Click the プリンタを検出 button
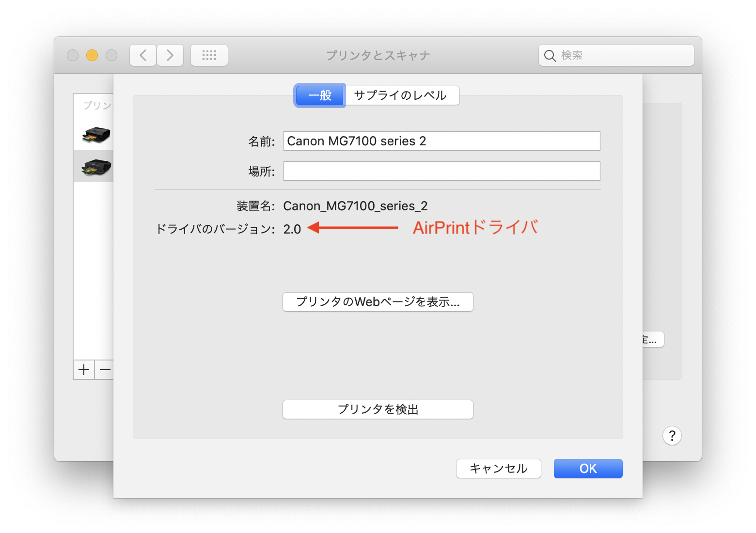The image size is (756, 533). (378, 409)
